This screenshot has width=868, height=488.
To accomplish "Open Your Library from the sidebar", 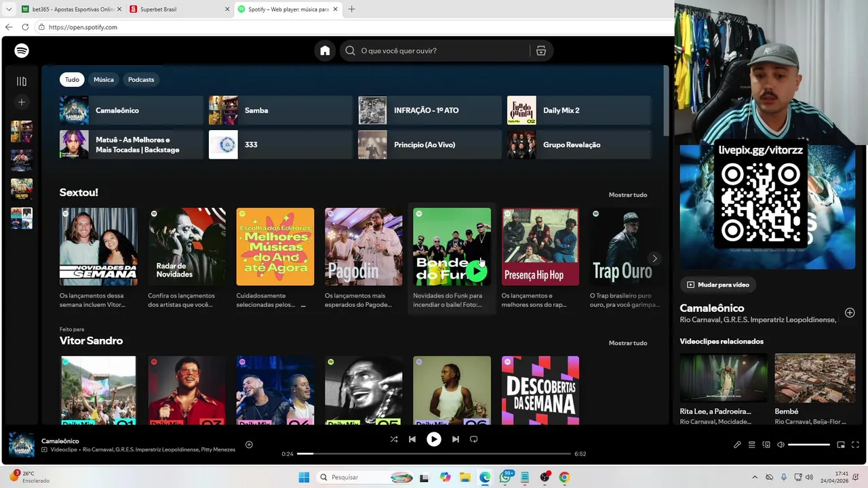I will pos(22,81).
